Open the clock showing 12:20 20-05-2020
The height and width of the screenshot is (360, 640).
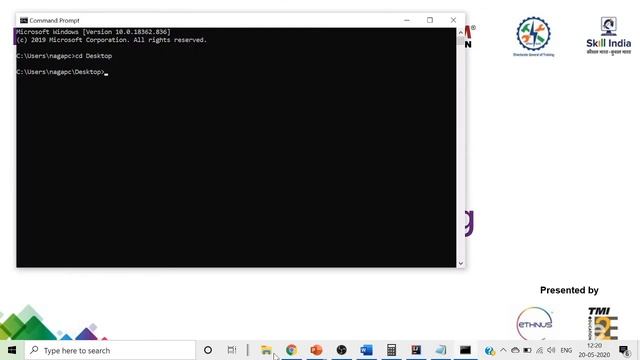pyautogui.click(x=594, y=350)
